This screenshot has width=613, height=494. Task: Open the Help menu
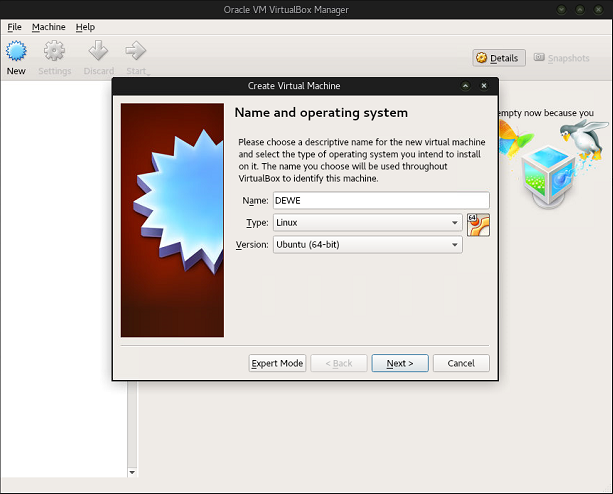click(85, 27)
